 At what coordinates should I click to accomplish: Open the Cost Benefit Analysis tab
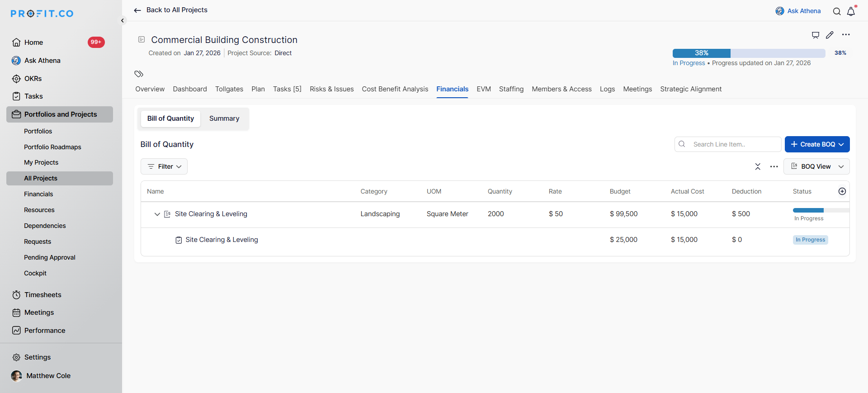point(395,89)
